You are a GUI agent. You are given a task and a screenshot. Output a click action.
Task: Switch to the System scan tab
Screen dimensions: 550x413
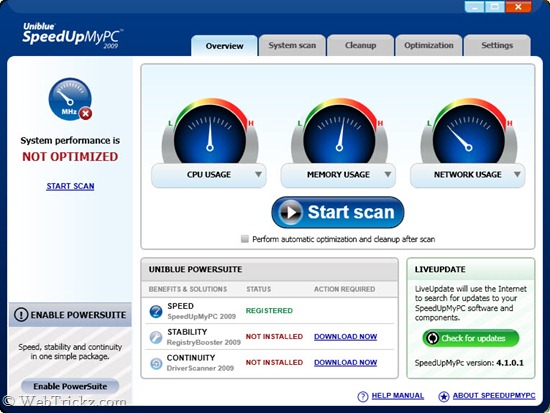pos(292,45)
